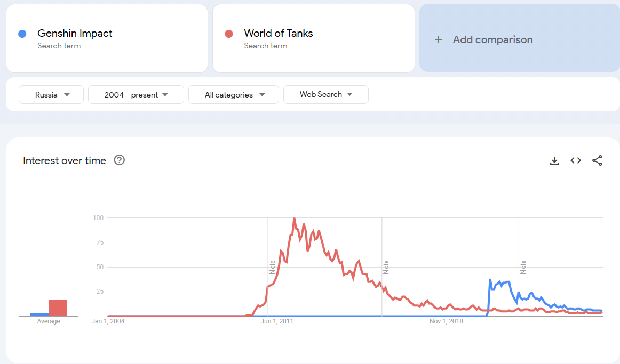The height and width of the screenshot is (364, 620).
Task: Click the embed code icon
Action: pyautogui.click(x=576, y=160)
